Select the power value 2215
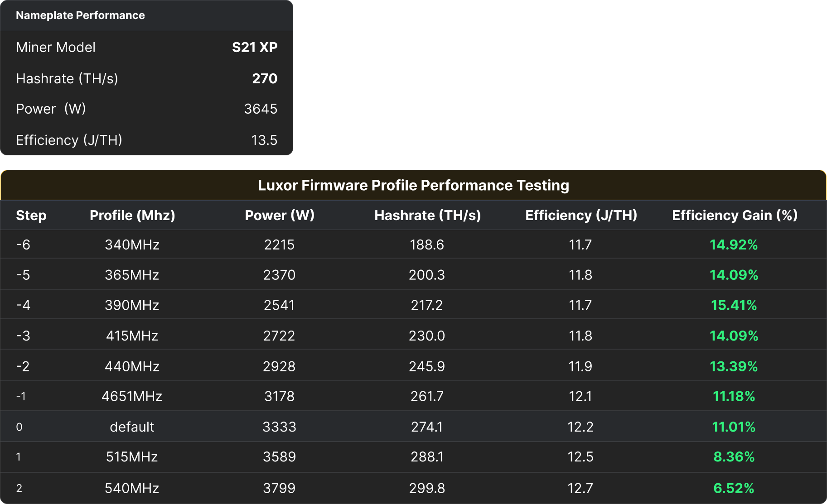 click(x=279, y=245)
